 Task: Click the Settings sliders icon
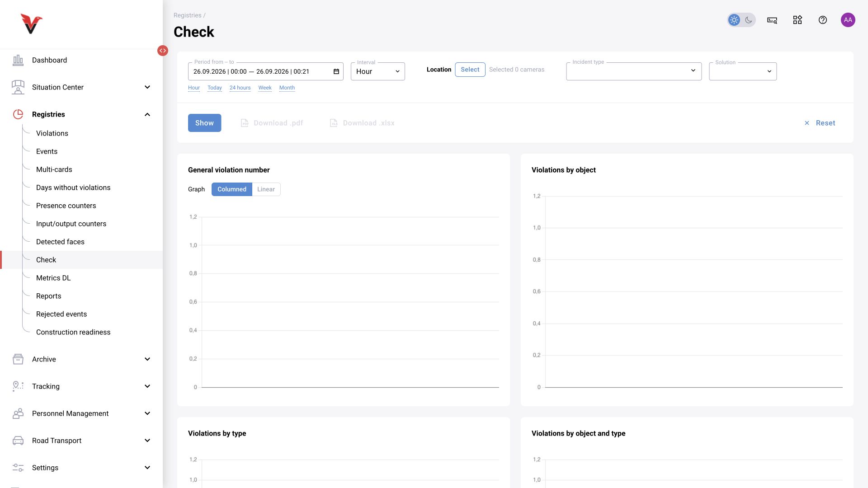(x=18, y=468)
